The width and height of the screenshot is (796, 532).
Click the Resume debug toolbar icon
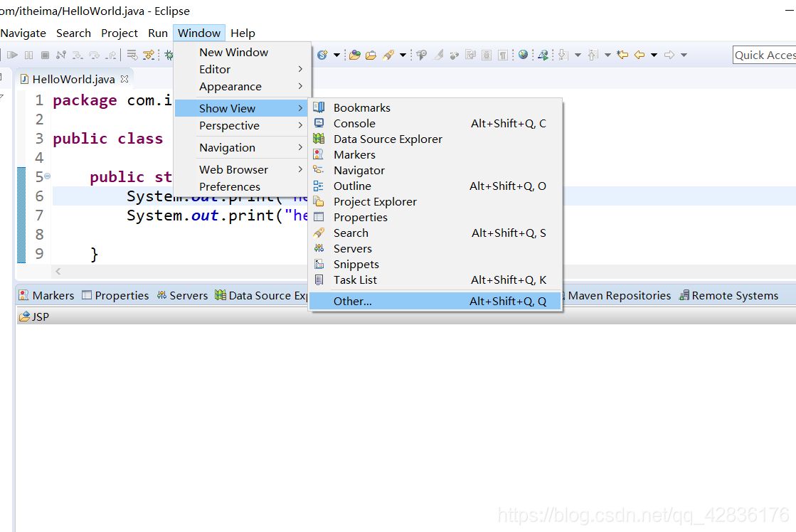coord(12,55)
